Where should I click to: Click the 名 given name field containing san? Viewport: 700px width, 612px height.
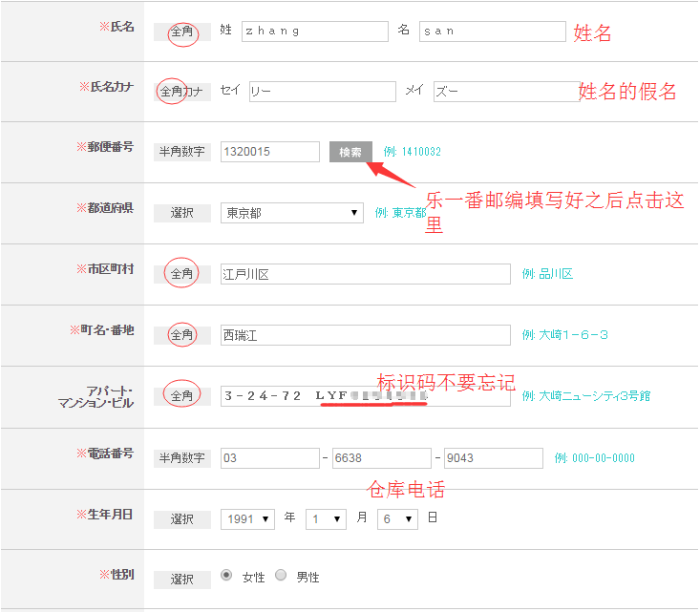[492, 32]
